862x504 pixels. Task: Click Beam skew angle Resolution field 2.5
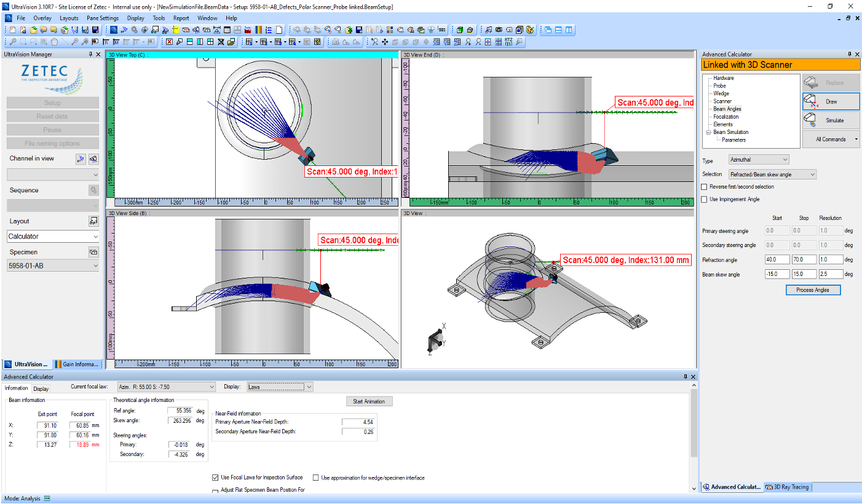pos(830,274)
